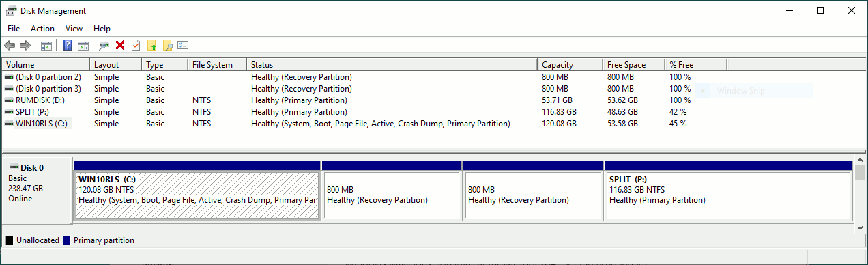868x265 pixels.
Task: Select SPLIT (P:) partition block in disk map
Action: pos(728,191)
